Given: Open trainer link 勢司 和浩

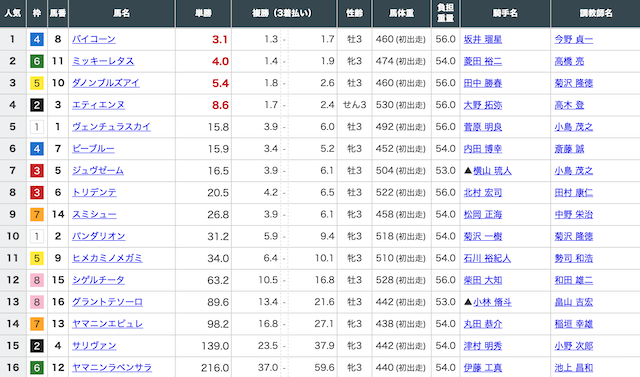Looking at the screenshot, I should pos(573,259).
